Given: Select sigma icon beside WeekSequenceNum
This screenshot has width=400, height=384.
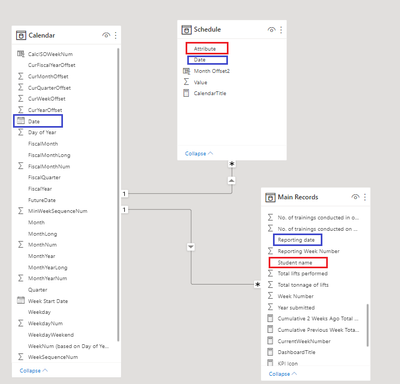Looking at the screenshot, I should [21, 357].
